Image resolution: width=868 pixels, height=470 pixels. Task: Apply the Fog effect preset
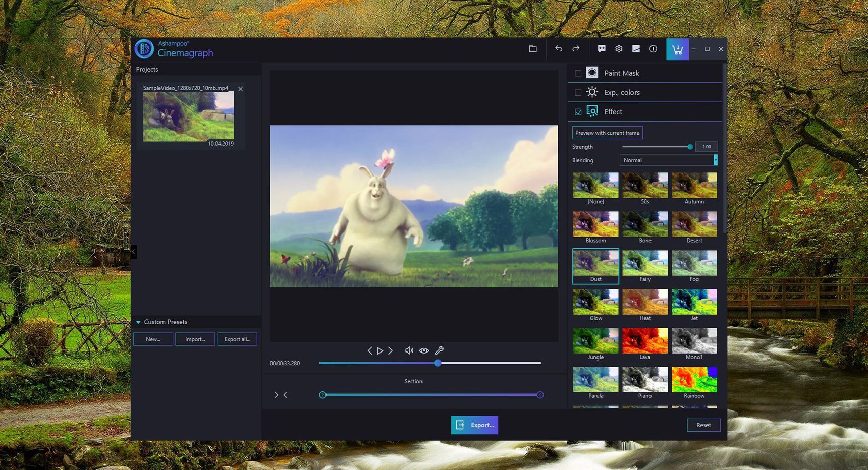coord(694,266)
